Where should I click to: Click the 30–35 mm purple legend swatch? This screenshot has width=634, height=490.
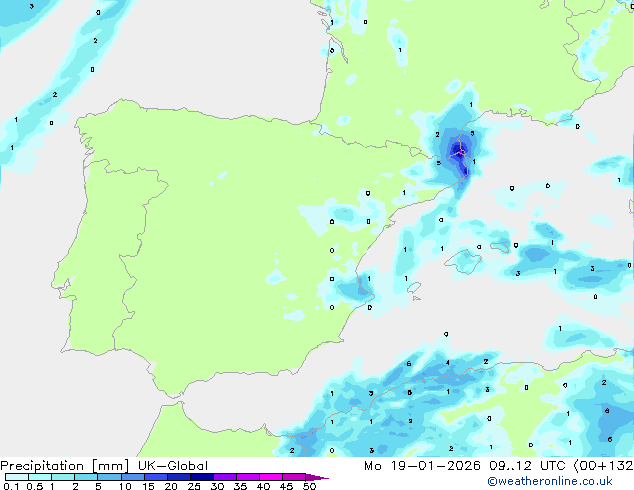[x=225, y=477]
